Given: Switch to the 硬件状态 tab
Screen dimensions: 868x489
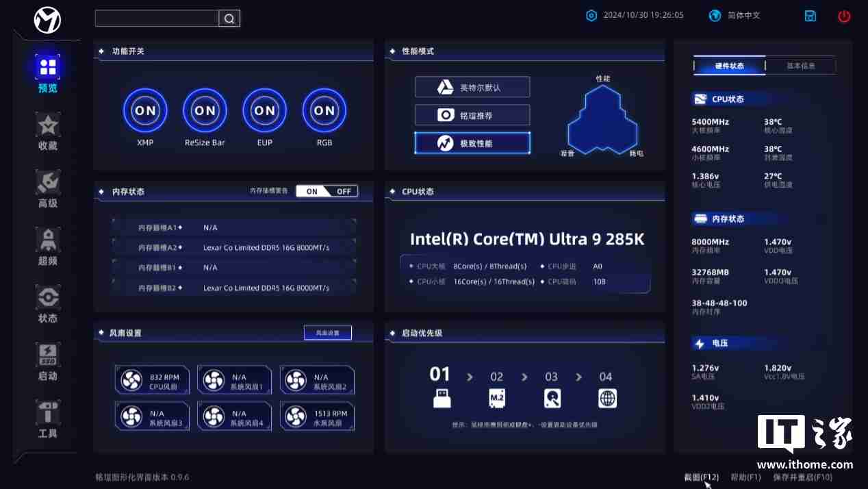Looking at the screenshot, I should tap(729, 65).
